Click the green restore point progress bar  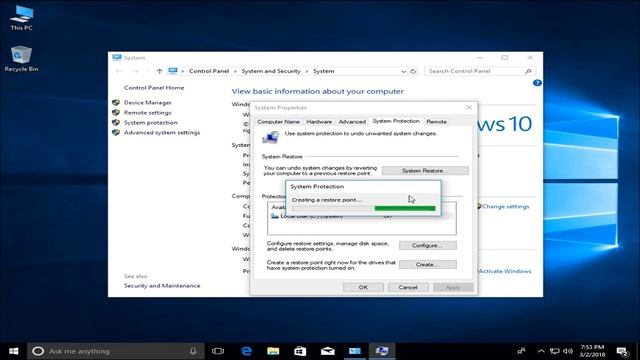click(x=405, y=209)
